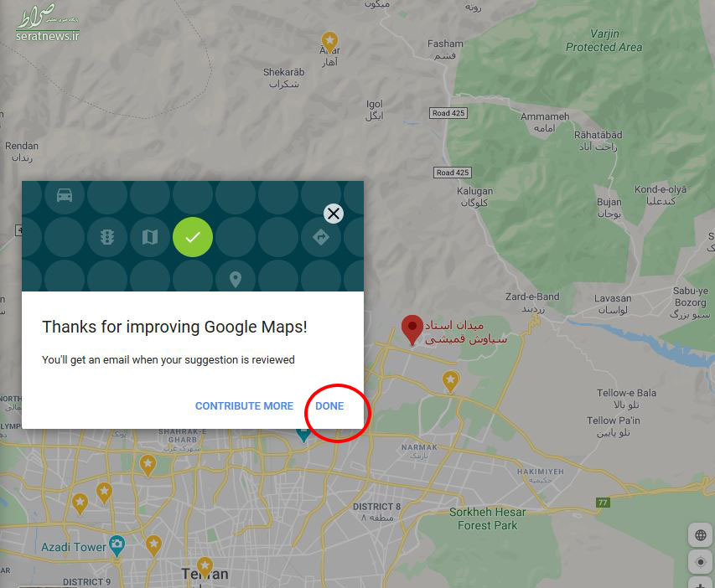
Task: Click the Fasham town label
Action: click(x=445, y=49)
